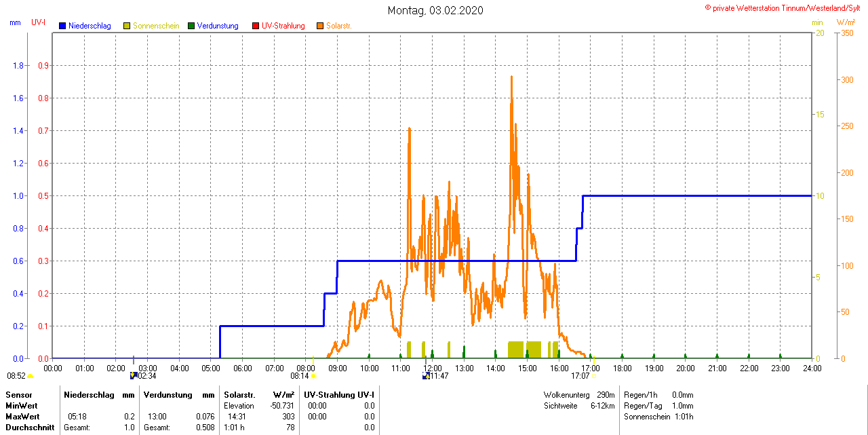The width and height of the screenshot is (868, 435).
Task: Click the blue Niederschlag legend swatch
Action: (63, 26)
